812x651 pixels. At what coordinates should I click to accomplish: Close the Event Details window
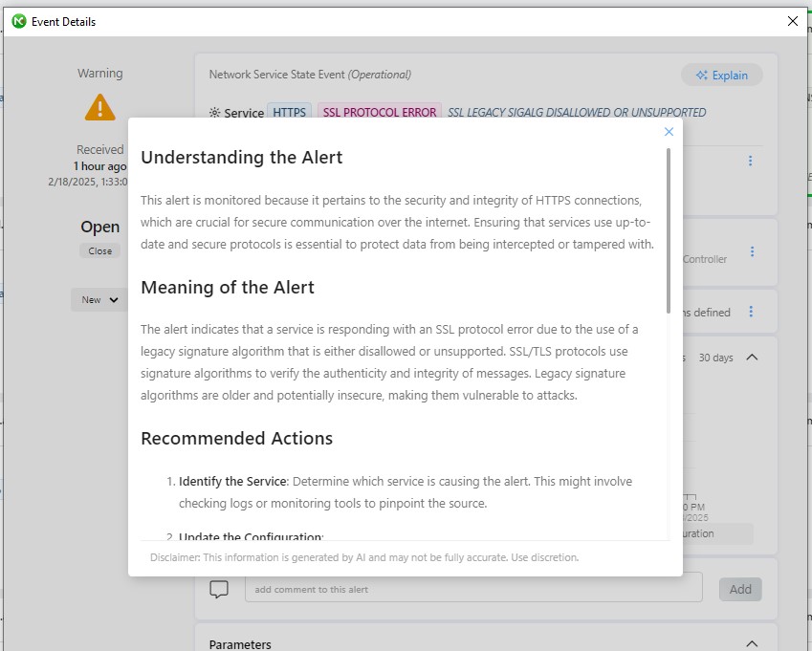(x=792, y=21)
